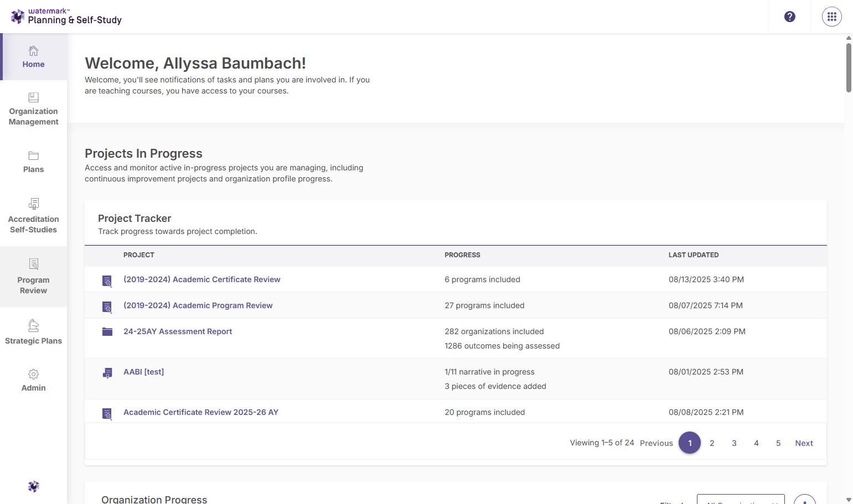The height and width of the screenshot is (504, 853).
Task: Go to Home in the sidebar
Action: [34, 57]
